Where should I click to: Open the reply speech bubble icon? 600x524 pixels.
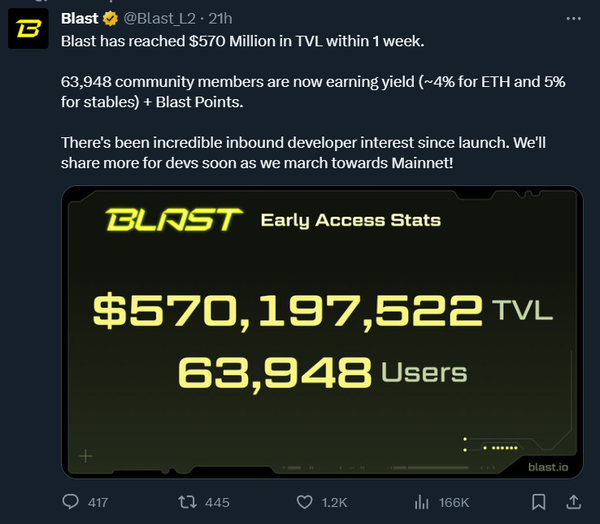pyautogui.click(x=71, y=501)
